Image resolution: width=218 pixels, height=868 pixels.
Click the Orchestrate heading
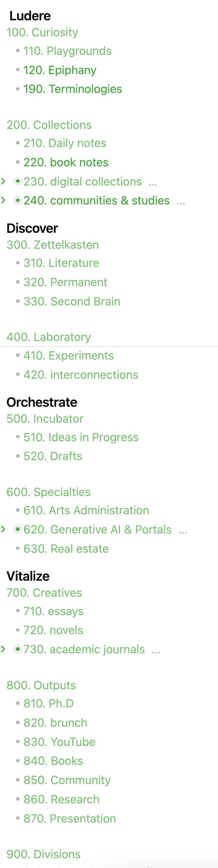tap(42, 402)
